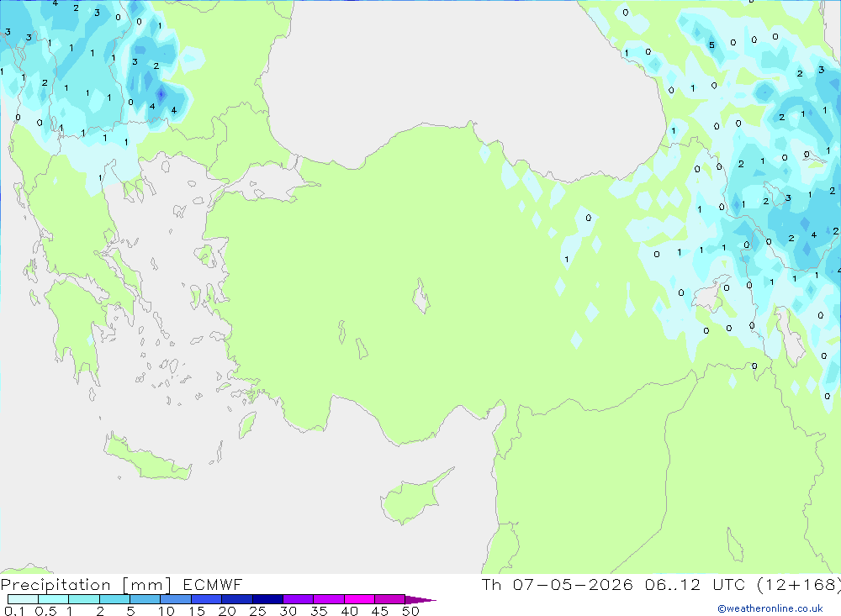The width and height of the screenshot is (841, 616).
Task: Click the '5' precipitation value on the map
Action: [711, 45]
